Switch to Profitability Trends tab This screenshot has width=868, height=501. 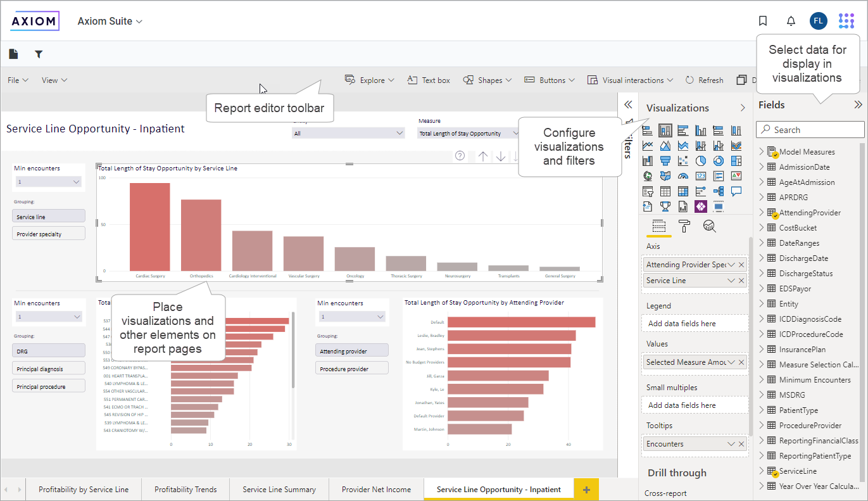coord(186,490)
